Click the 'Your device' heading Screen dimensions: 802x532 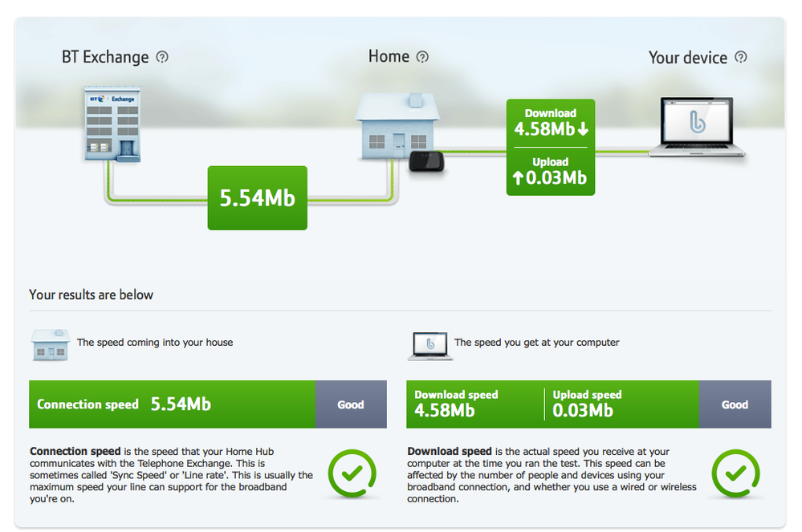coord(688,58)
